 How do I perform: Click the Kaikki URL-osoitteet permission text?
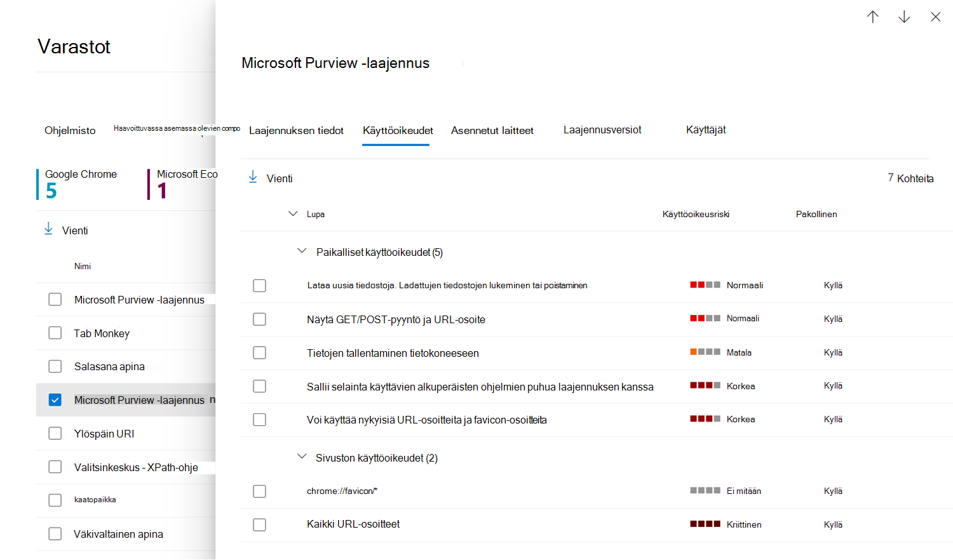pyautogui.click(x=353, y=524)
